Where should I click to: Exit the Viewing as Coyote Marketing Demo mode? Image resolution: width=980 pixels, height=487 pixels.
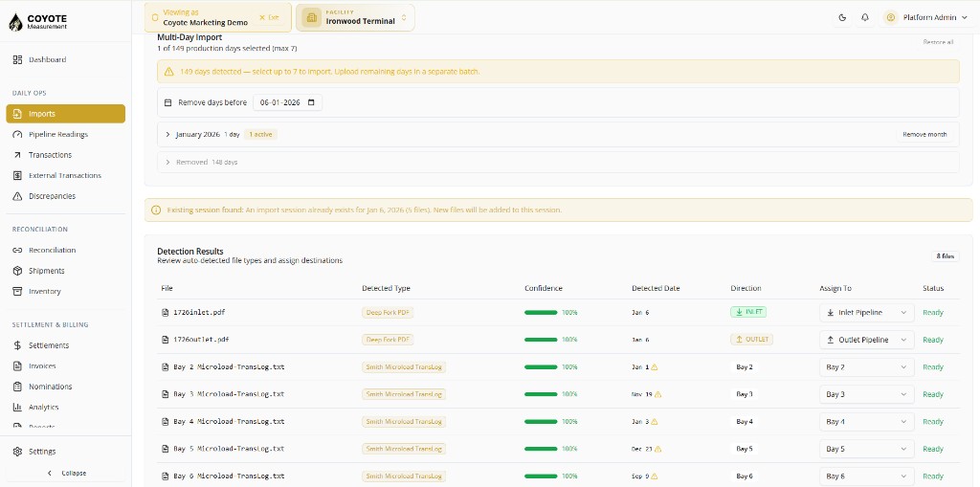269,17
